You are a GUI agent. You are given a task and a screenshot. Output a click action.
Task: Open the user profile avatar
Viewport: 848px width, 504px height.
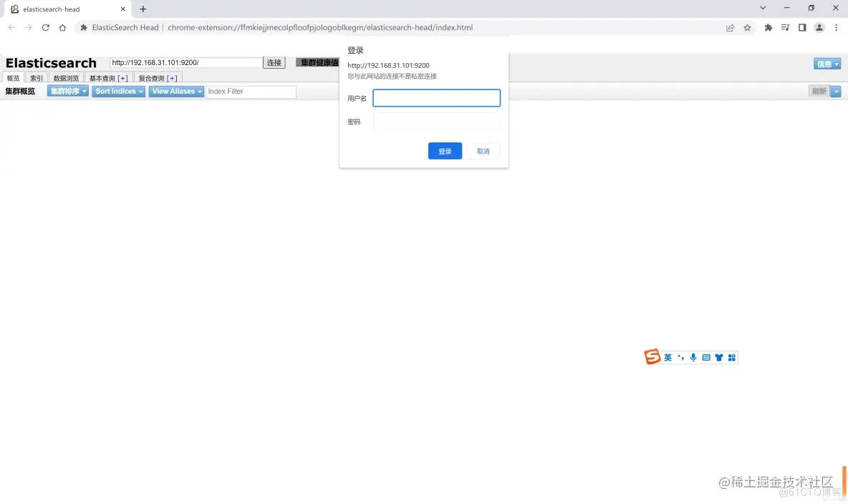pos(819,28)
